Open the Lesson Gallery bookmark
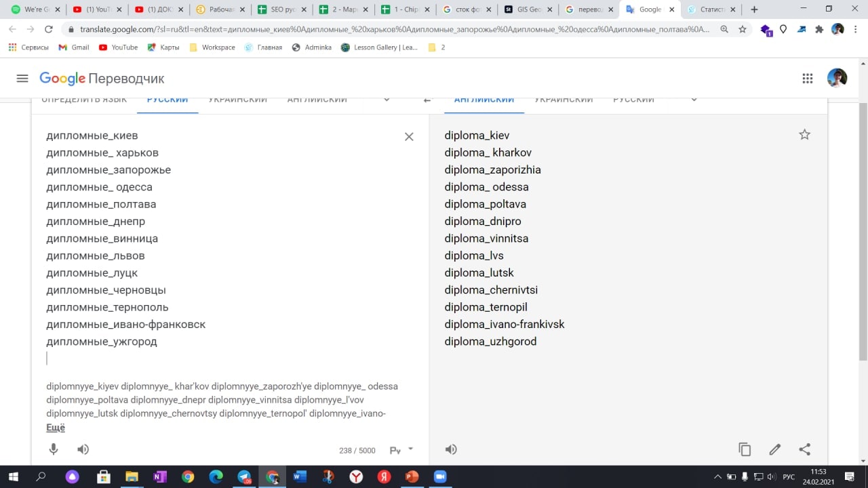868x488 pixels. 380,47
